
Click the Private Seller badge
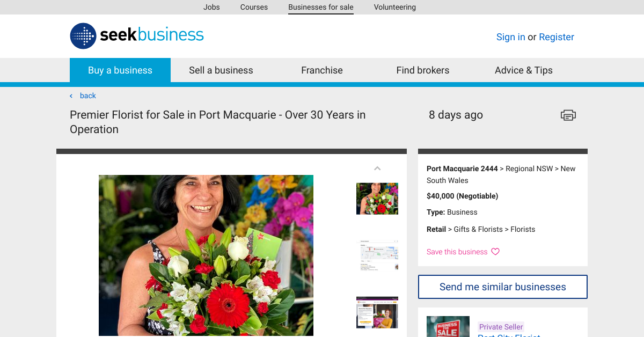[501, 327]
